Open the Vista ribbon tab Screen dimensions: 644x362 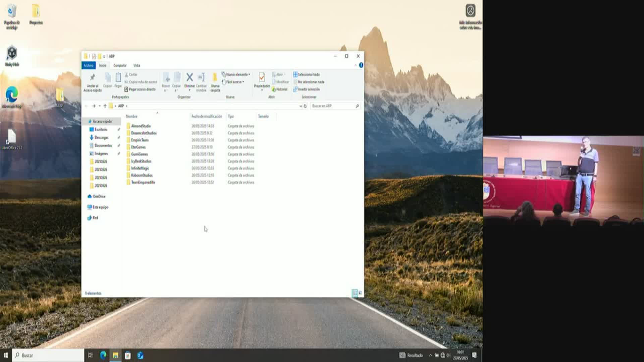(x=137, y=65)
